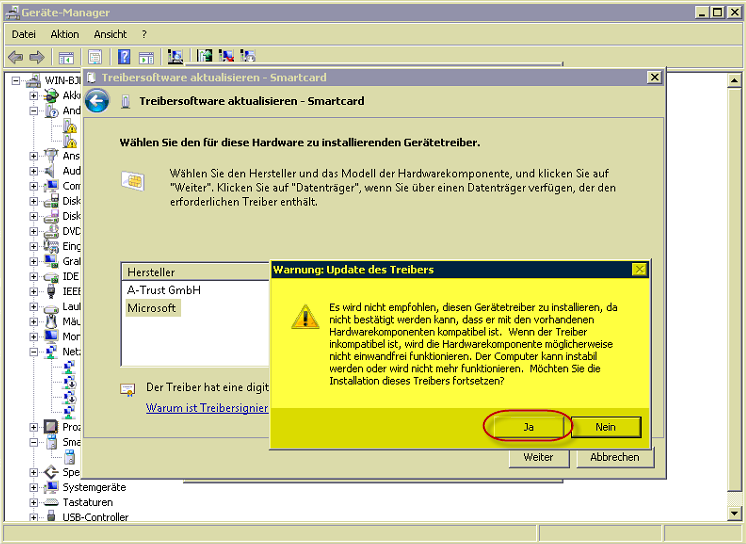The height and width of the screenshot is (544, 746).
Task: Click the toolbar forward navigation arrow
Action: (37, 57)
